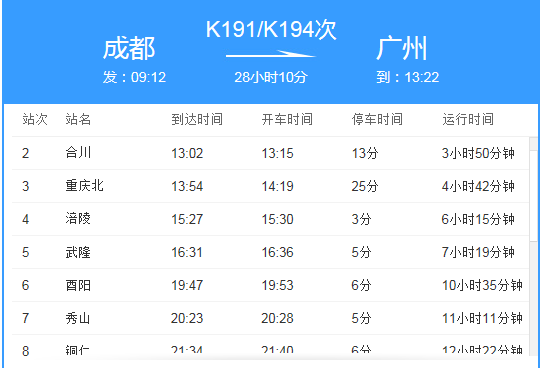
Task: Click the 武隆 departure time 16:36
Action: (x=277, y=252)
